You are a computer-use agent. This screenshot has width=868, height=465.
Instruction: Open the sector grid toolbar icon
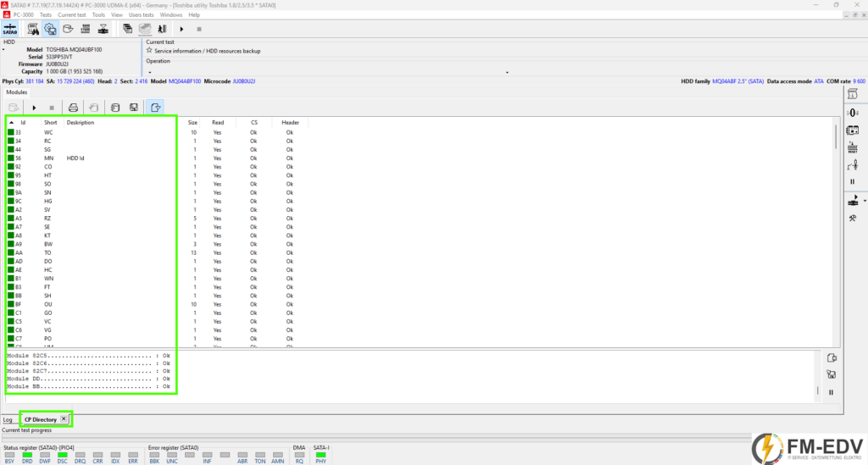pyautogui.click(x=86, y=29)
